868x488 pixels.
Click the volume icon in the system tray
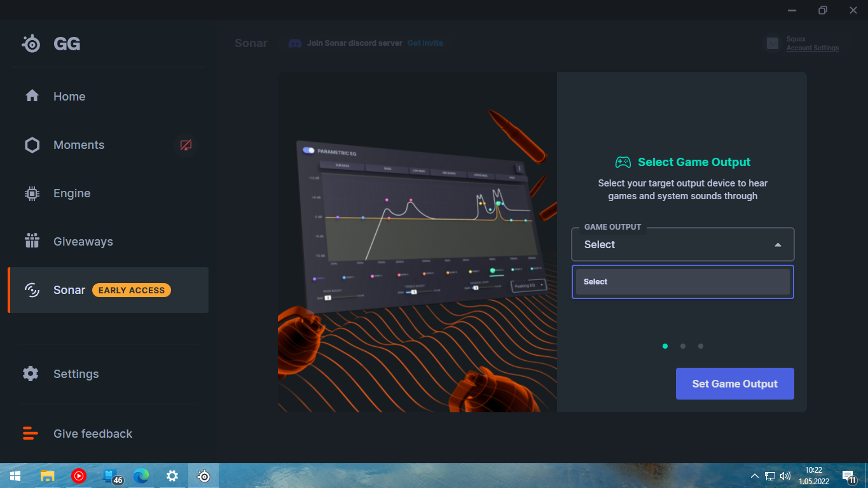(x=785, y=476)
